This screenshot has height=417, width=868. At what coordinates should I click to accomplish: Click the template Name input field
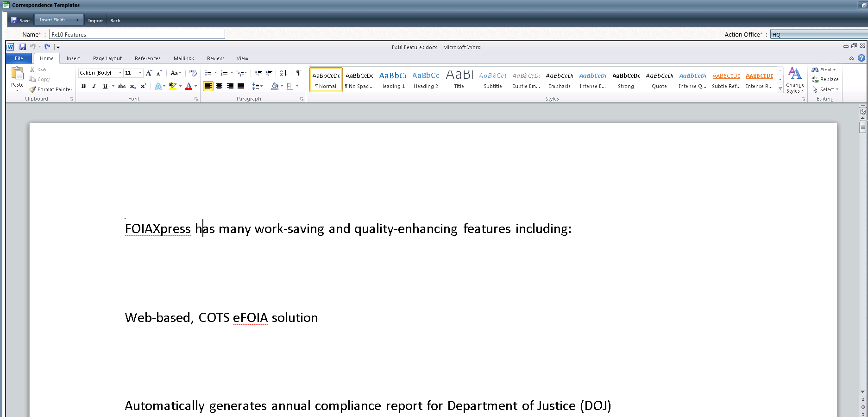137,34
